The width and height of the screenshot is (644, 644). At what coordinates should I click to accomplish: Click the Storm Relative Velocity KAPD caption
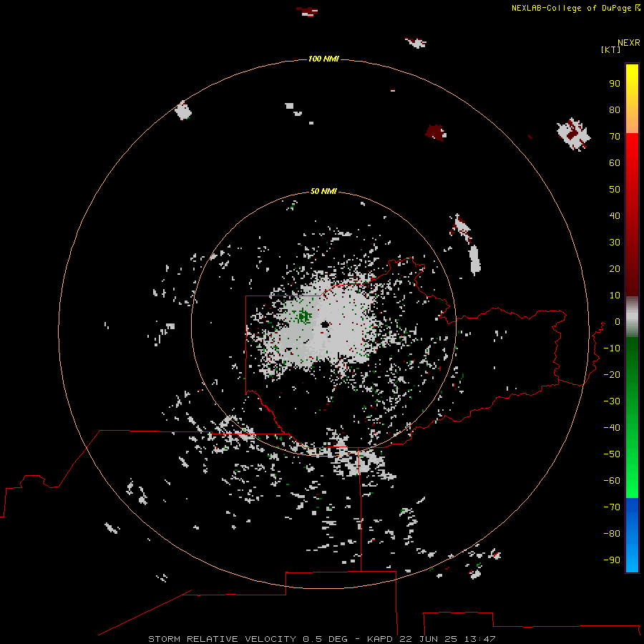tap(321, 639)
